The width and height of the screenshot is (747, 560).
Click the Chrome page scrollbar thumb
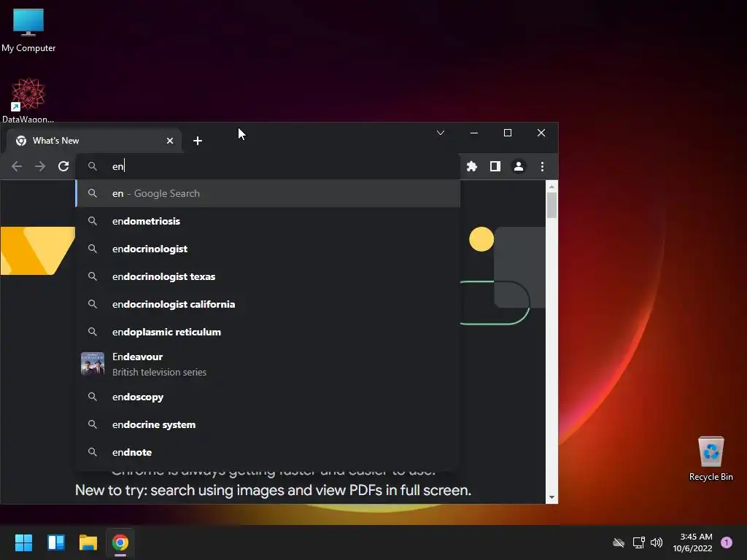pos(551,205)
